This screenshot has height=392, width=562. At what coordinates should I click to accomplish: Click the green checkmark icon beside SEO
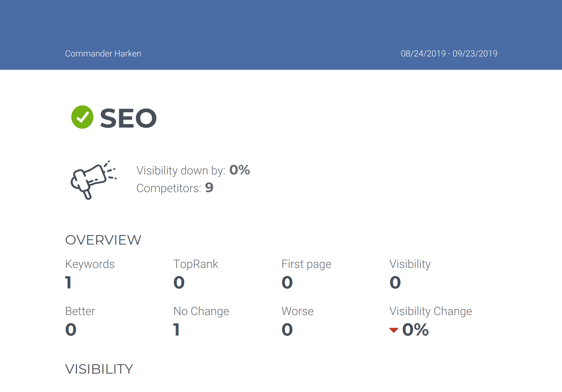pos(82,117)
